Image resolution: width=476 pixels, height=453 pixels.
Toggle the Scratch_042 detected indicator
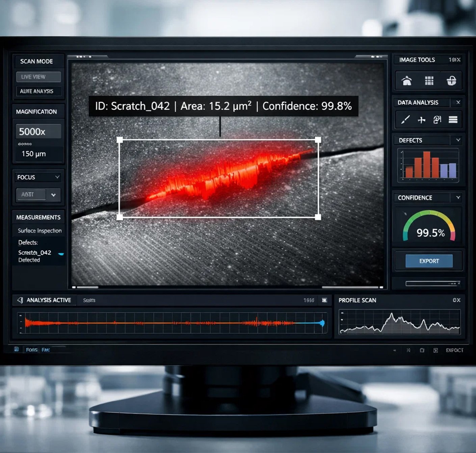click(x=61, y=254)
